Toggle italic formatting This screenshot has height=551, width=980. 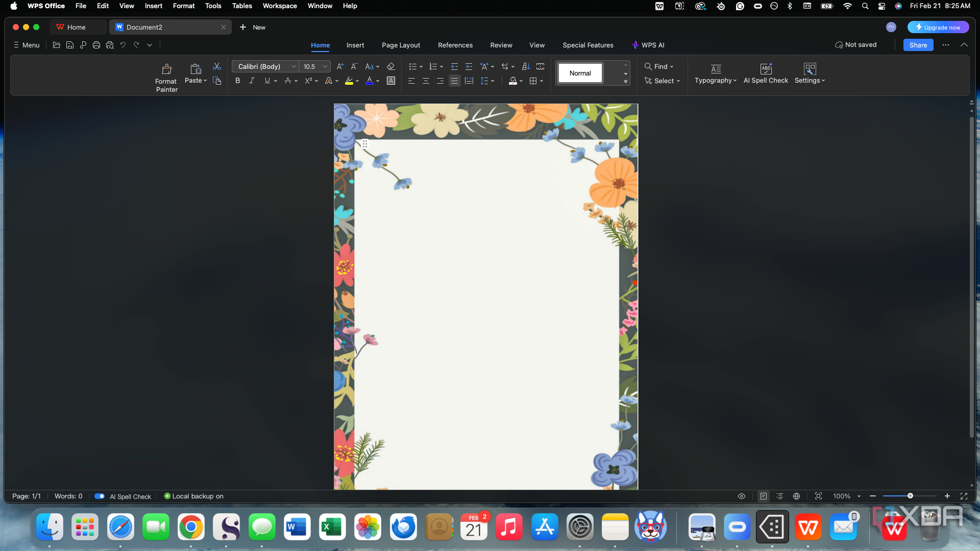coord(252,81)
